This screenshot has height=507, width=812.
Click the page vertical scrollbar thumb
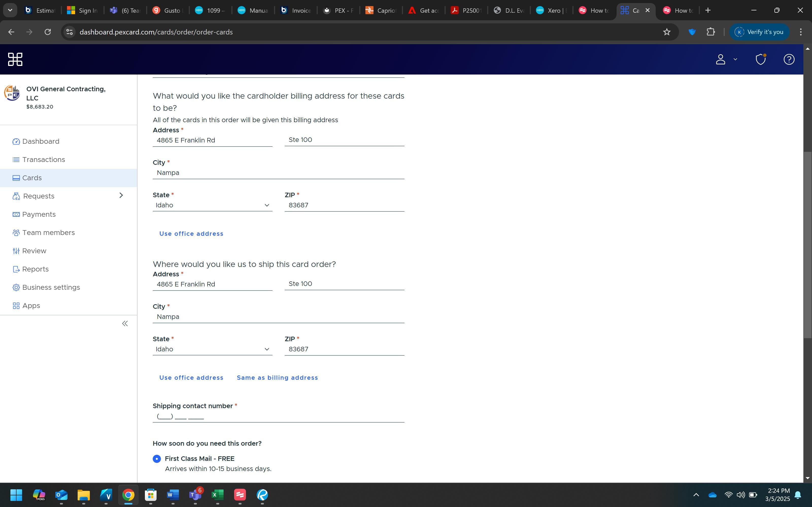coord(807,245)
